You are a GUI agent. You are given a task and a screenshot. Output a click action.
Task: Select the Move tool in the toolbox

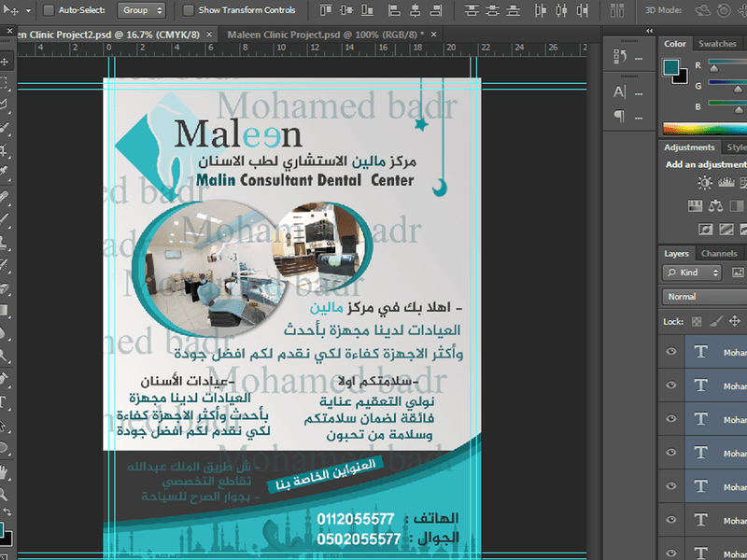6,62
